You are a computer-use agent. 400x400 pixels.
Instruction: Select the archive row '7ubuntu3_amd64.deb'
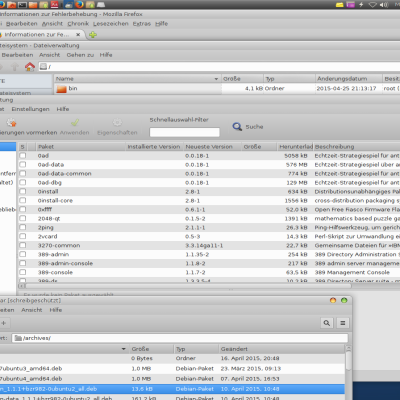coord(172,369)
